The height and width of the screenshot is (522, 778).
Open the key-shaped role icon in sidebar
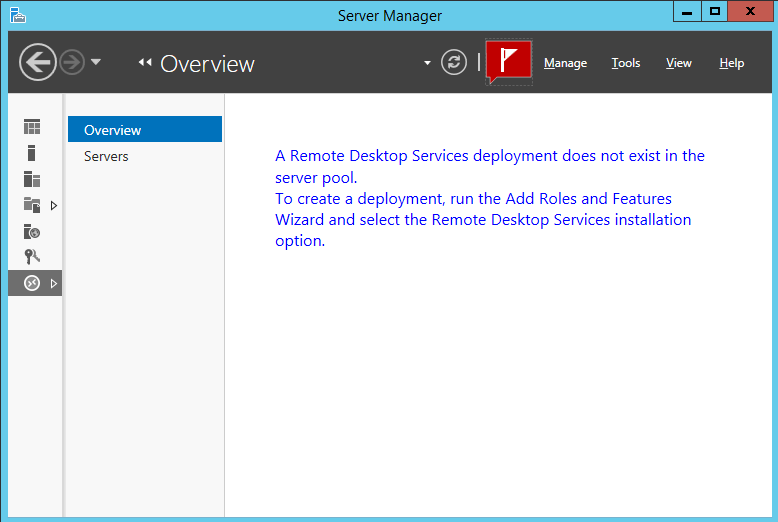[x=32, y=257]
